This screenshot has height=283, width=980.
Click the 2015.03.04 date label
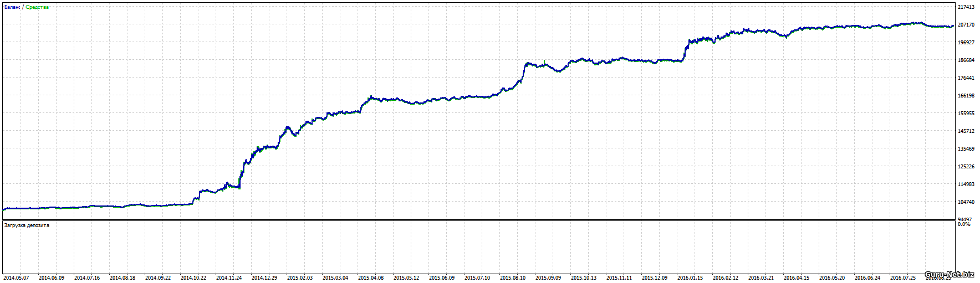point(335,278)
